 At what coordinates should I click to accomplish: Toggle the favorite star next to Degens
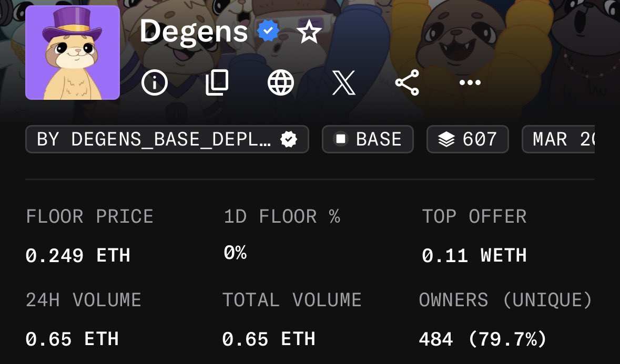pos(309,32)
